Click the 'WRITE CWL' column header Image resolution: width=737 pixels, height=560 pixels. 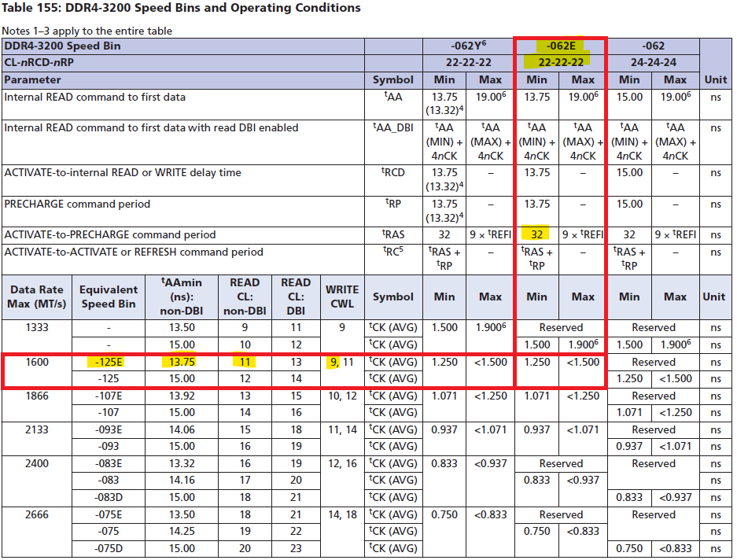pyautogui.click(x=341, y=297)
